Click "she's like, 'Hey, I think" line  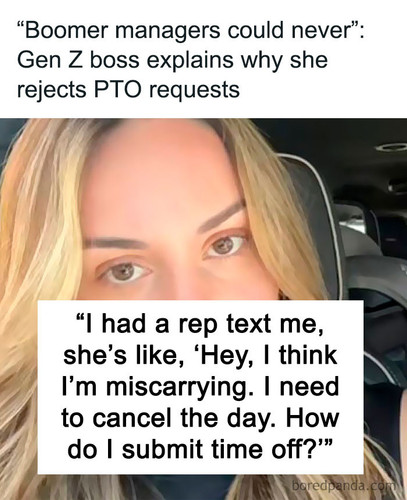click(x=200, y=356)
